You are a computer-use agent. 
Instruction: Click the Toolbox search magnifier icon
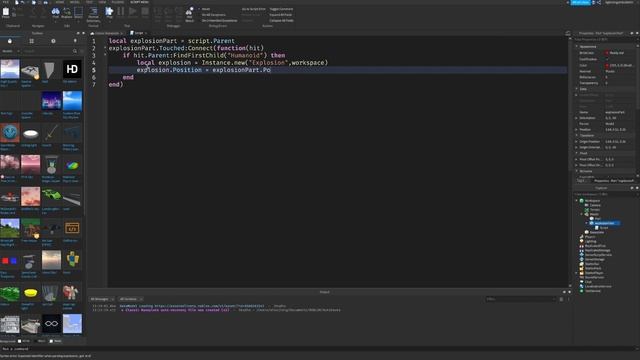tap(75, 51)
